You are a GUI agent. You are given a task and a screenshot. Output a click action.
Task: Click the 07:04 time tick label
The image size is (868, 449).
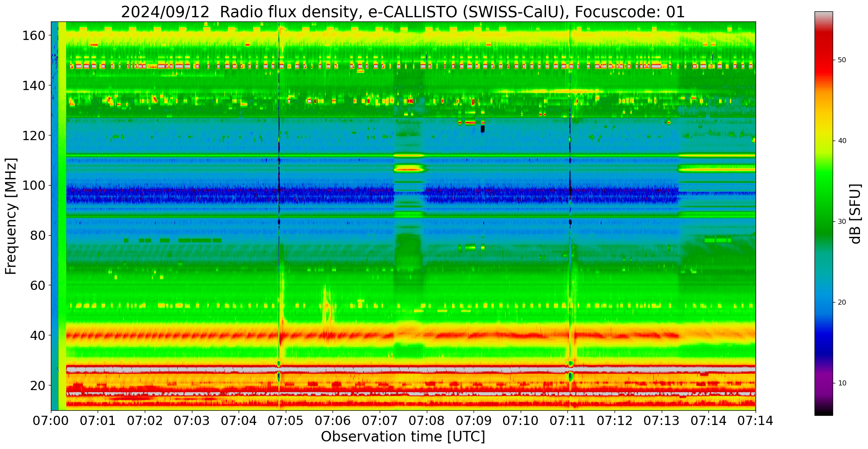point(239,421)
